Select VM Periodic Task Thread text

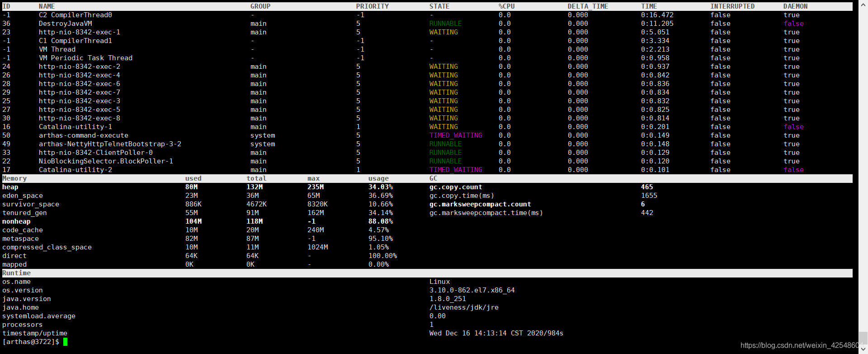[85, 58]
